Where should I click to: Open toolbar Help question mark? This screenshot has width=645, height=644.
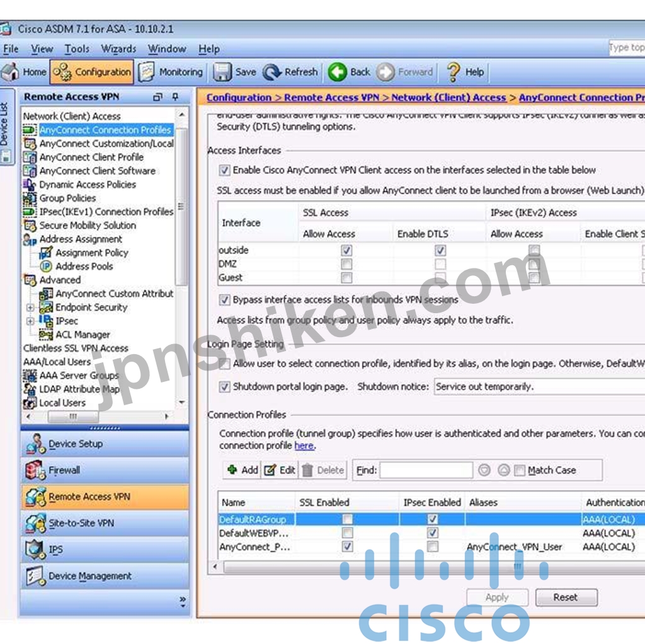tap(465, 72)
